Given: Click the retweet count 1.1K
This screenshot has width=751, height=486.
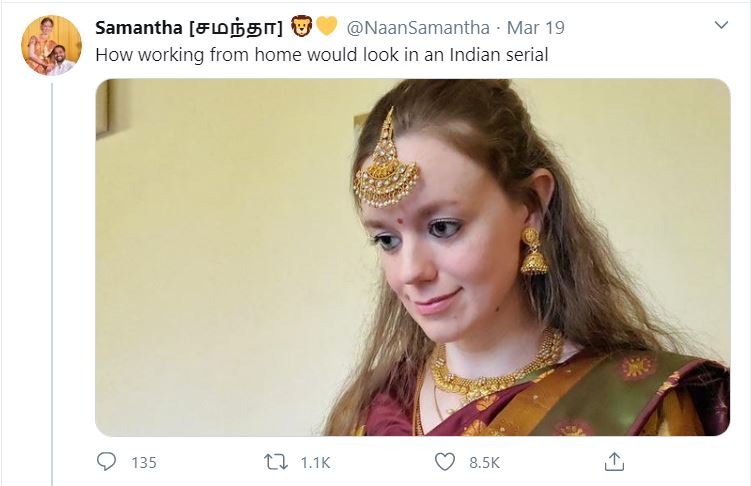Looking at the screenshot, I should [x=316, y=462].
